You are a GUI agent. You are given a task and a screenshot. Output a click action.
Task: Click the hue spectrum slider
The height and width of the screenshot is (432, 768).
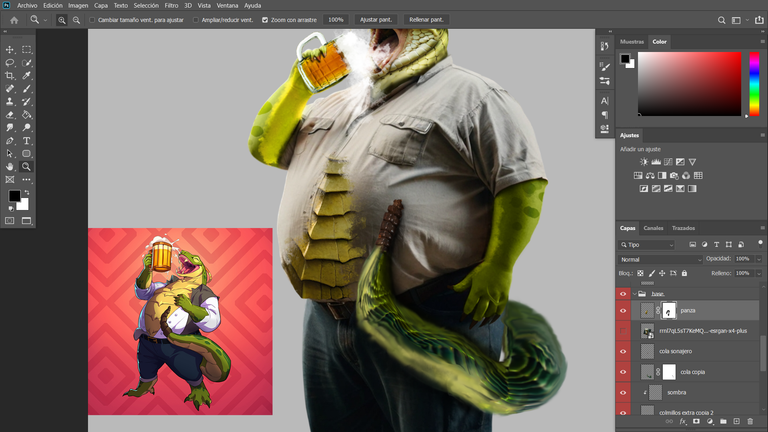click(x=754, y=84)
